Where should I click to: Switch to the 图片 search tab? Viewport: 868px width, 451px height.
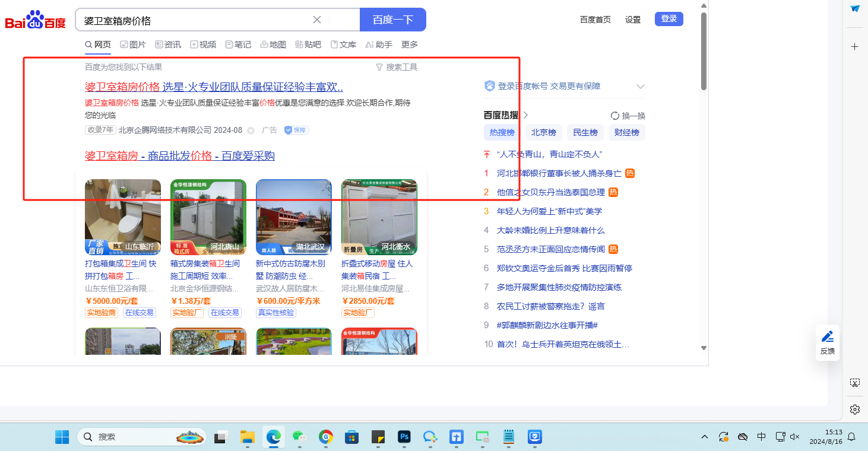[133, 45]
